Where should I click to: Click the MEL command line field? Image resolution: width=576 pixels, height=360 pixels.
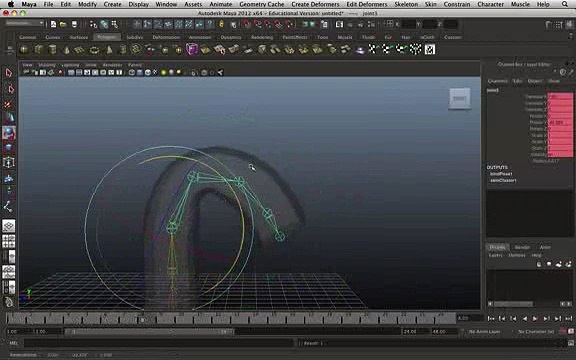pyautogui.click(x=158, y=343)
